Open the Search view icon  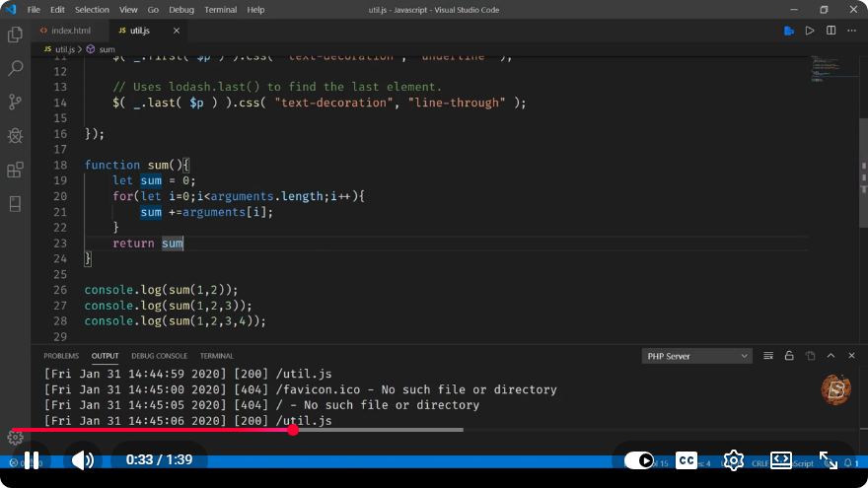(15, 69)
